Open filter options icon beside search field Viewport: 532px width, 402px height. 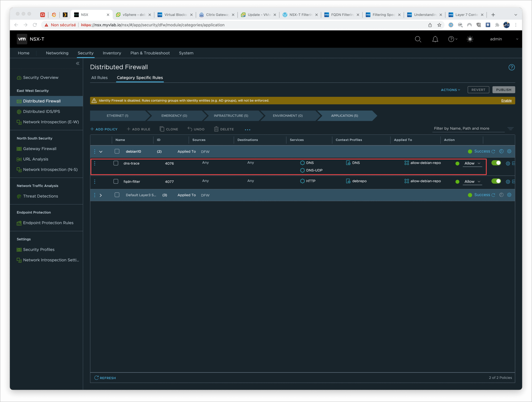pos(510,129)
